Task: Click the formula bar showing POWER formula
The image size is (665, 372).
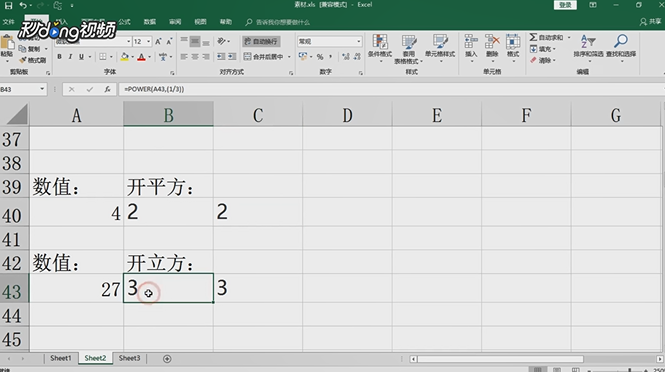Action: (x=391, y=89)
